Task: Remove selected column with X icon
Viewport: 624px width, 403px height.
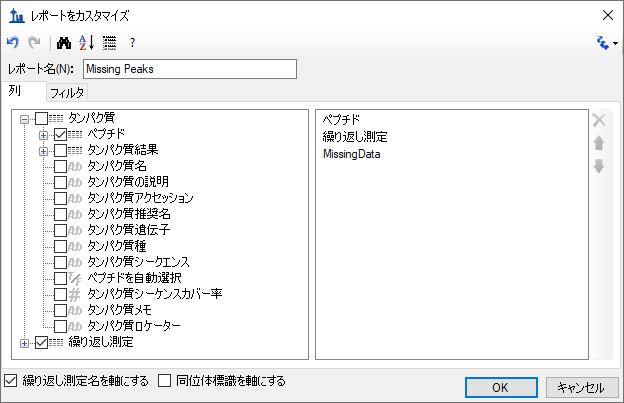Action: click(599, 120)
